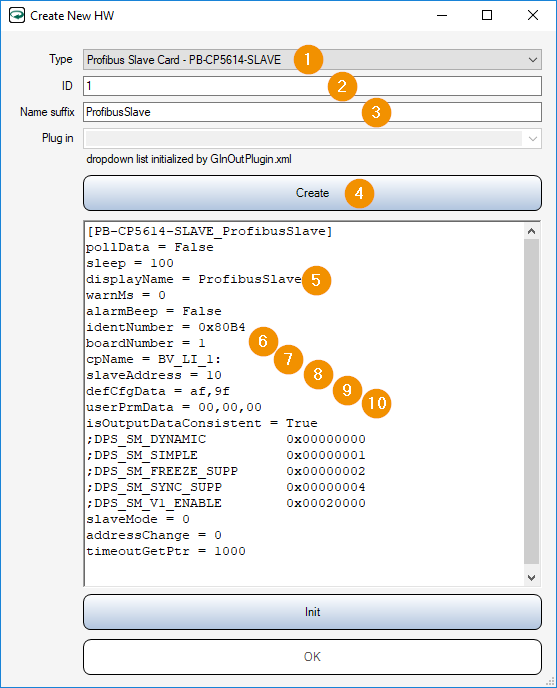Click the Init button
Viewport: 557px width, 688px height.
pos(312,612)
